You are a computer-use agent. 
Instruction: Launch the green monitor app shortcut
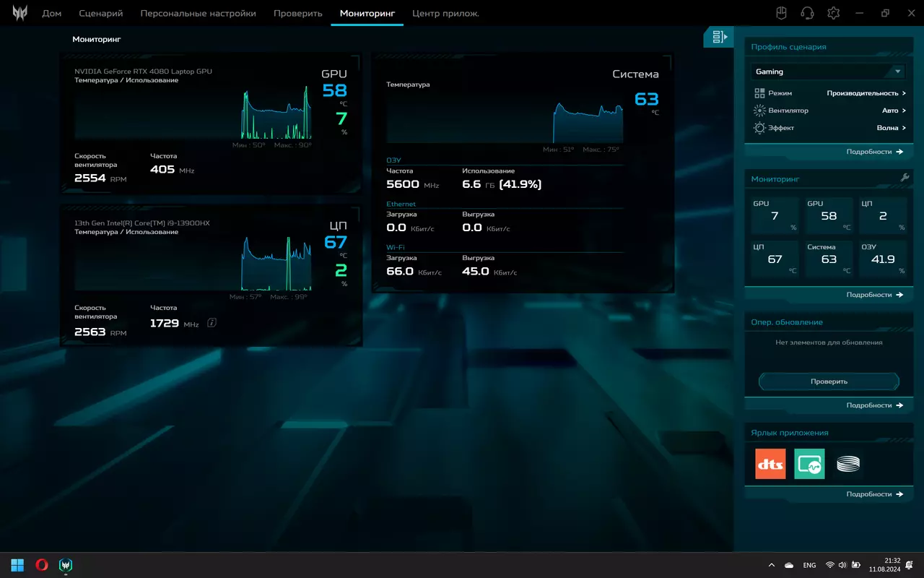coord(809,464)
